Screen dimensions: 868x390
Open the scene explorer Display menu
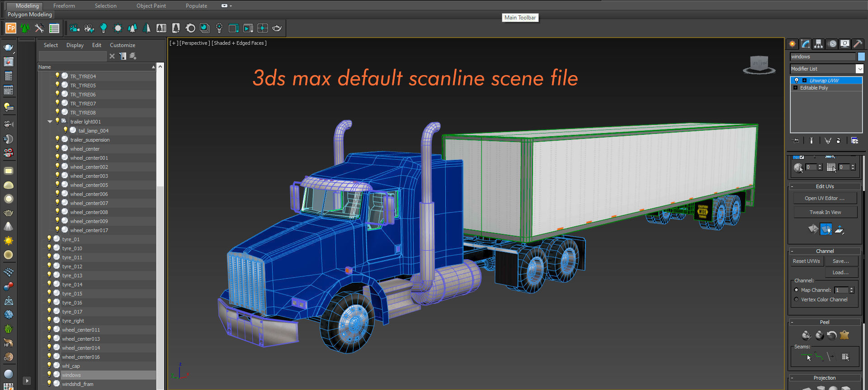point(75,45)
